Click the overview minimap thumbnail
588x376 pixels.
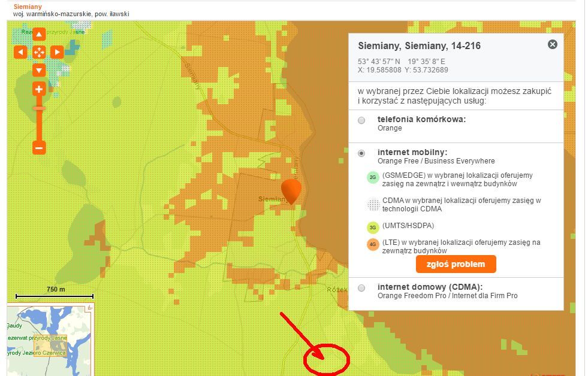49,341
